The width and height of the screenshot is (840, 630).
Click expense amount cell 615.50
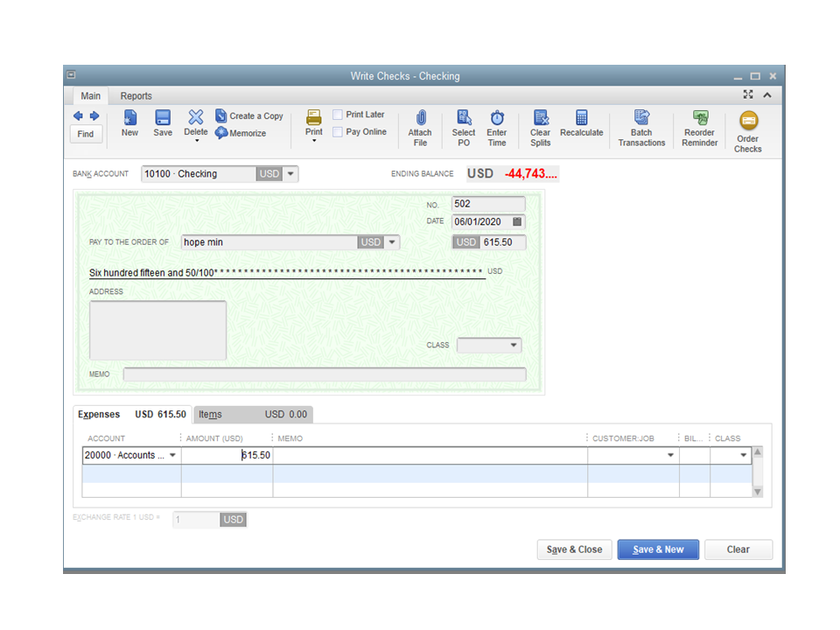coord(227,455)
